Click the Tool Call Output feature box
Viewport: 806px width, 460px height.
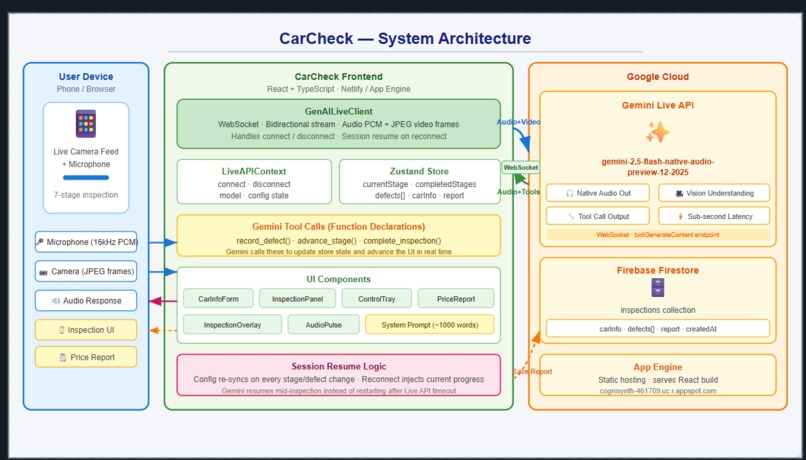[x=598, y=216]
